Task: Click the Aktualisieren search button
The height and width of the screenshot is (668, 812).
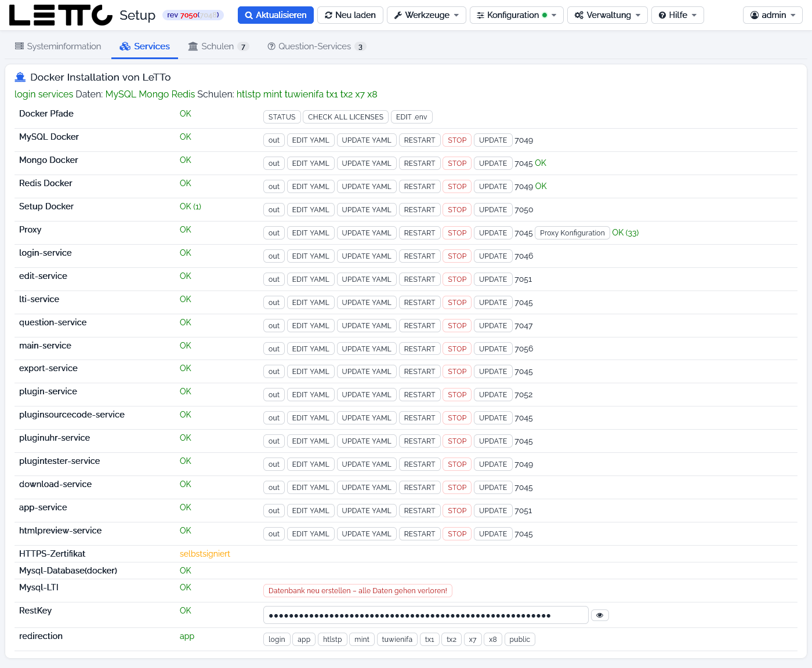Action: click(x=275, y=15)
